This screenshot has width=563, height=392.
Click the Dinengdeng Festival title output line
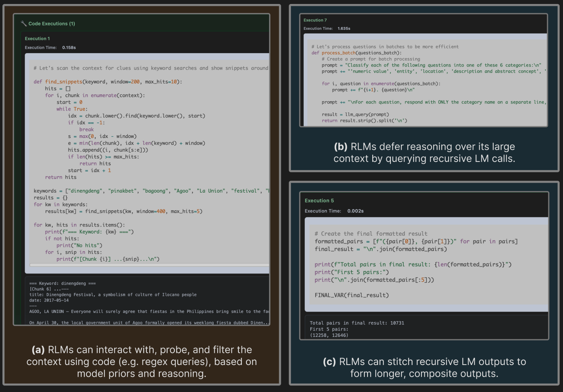pos(113,295)
